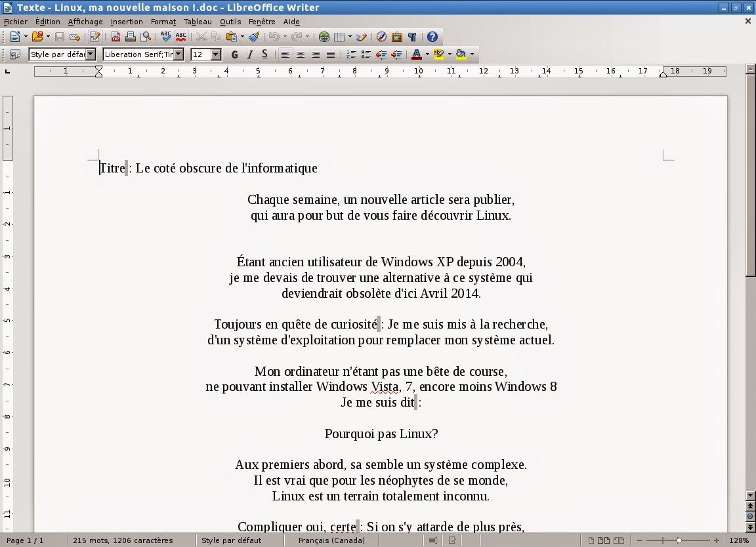The width and height of the screenshot is (756, 547).
Task: Expand the paragraph style dropdown
Action: pyautogui.click(x=91, y=54)
